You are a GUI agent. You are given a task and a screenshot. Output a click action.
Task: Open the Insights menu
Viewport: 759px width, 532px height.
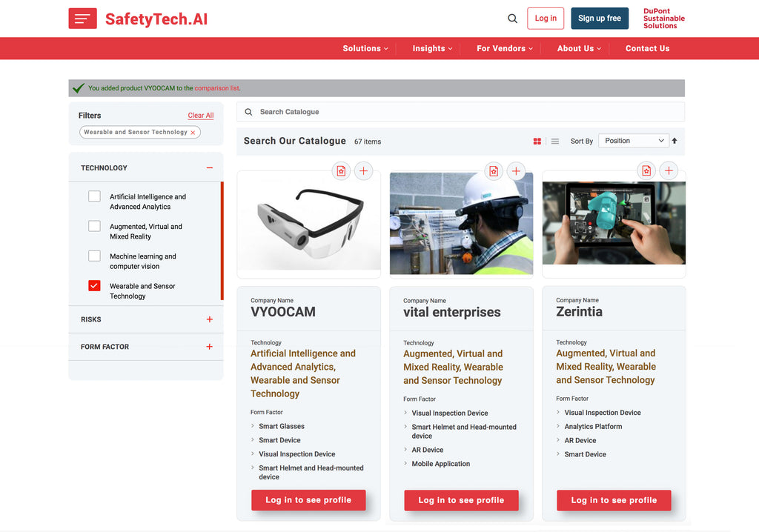[432, 48]
